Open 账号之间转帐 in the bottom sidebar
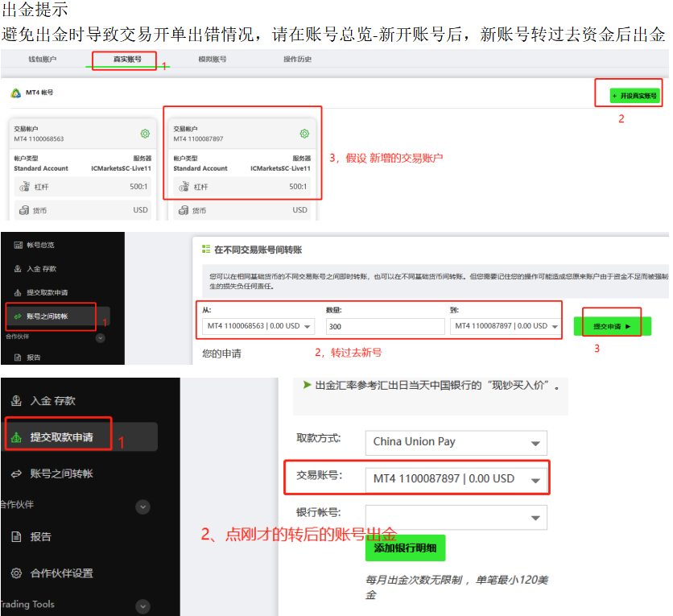 point(61,474)
